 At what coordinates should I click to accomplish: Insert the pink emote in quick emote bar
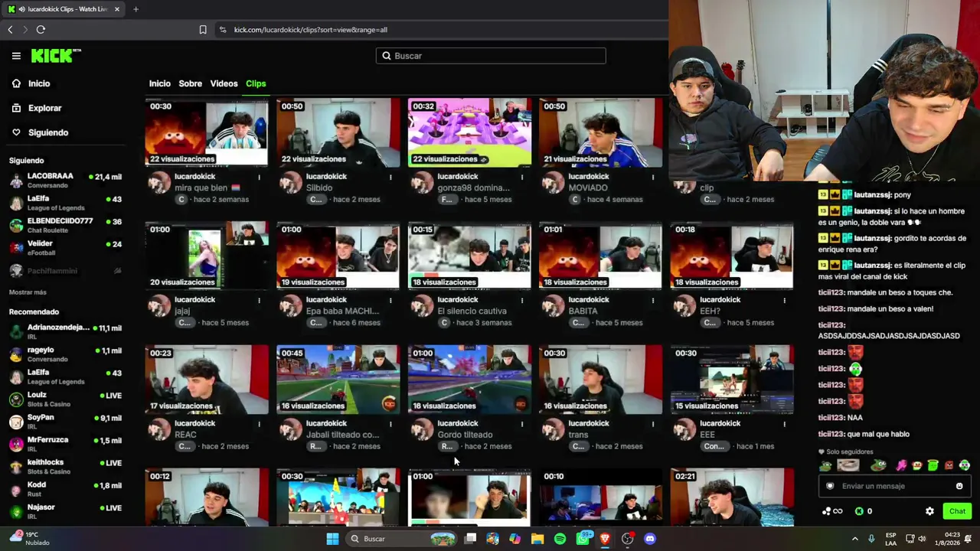pyautogui.click(x=902, y=465)
